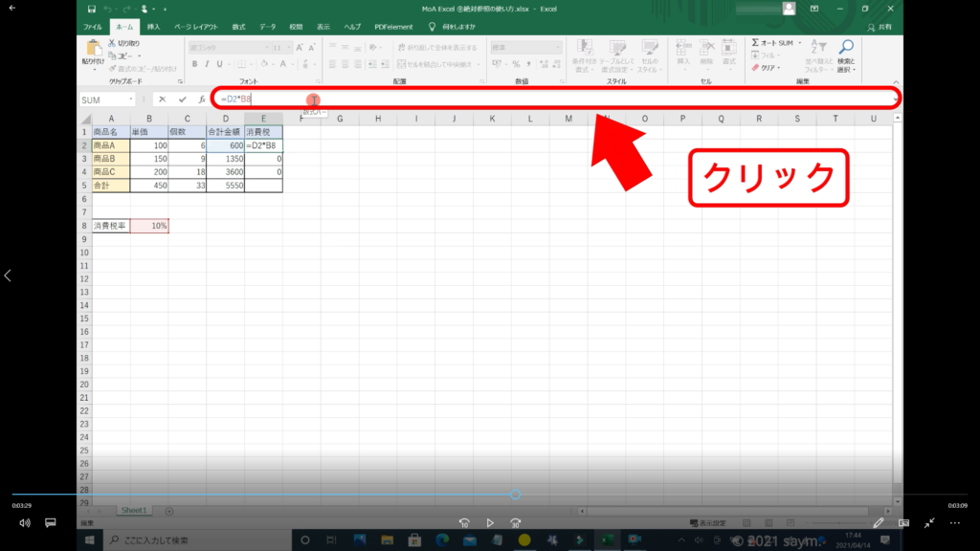
Task: Open the 挿入 (Insert) ribbon tab
Action: coord(153,27)
